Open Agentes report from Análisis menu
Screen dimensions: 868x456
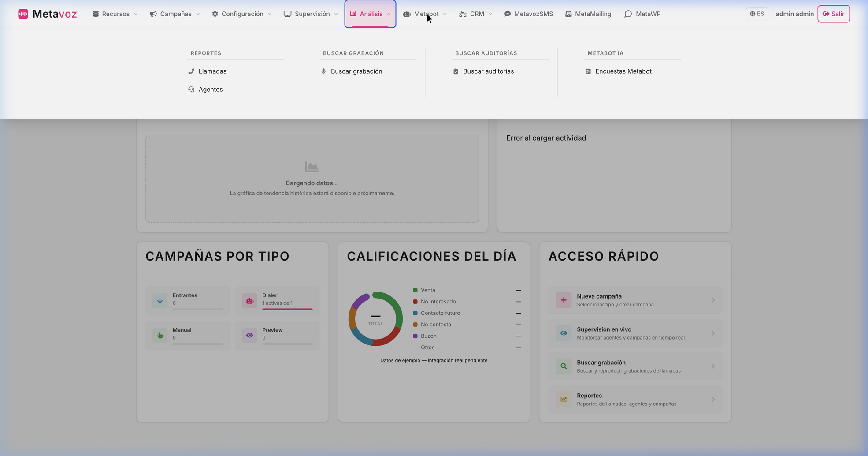(211, 90)
